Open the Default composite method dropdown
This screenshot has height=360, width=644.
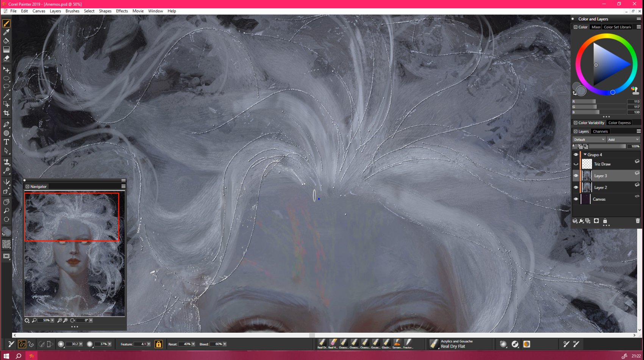point(589,140)
